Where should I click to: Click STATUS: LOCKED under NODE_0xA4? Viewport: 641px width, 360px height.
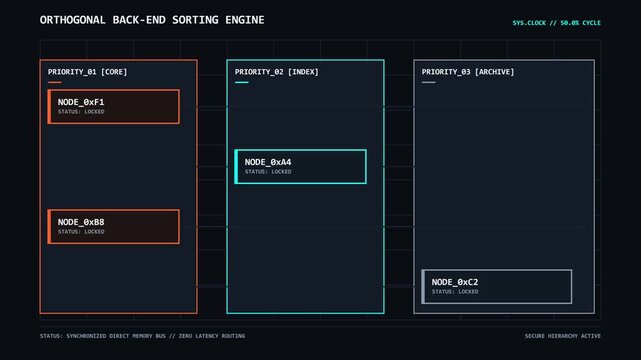click(x=268, y=172)
